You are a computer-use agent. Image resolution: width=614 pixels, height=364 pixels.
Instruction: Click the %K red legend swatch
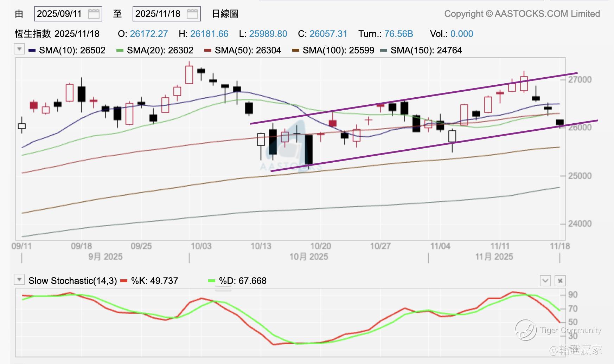pos(124,281)
